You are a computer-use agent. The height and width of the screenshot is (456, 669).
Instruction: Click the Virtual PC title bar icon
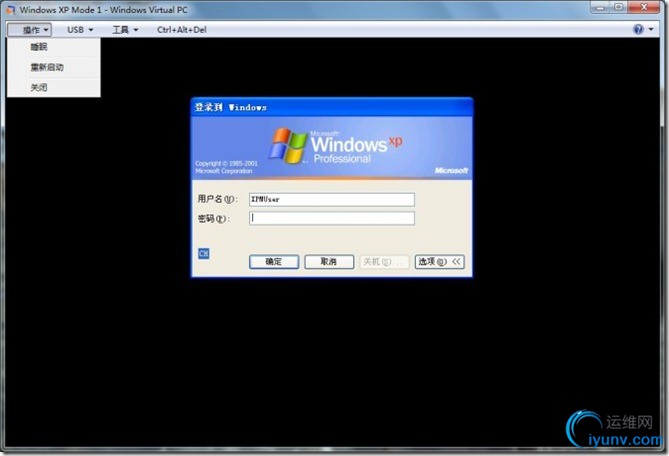(x=11, y=9)
